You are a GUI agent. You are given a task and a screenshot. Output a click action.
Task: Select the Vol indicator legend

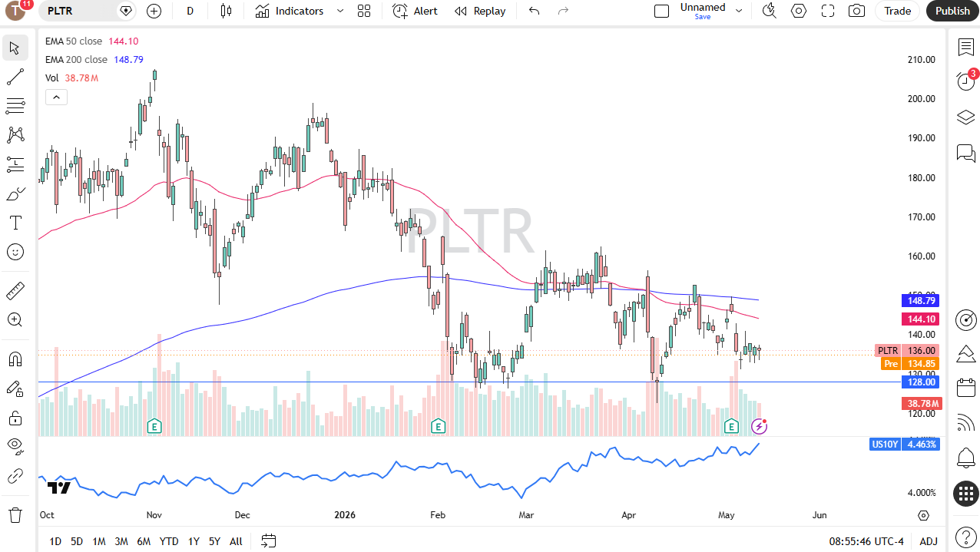(x=52, y=78)
